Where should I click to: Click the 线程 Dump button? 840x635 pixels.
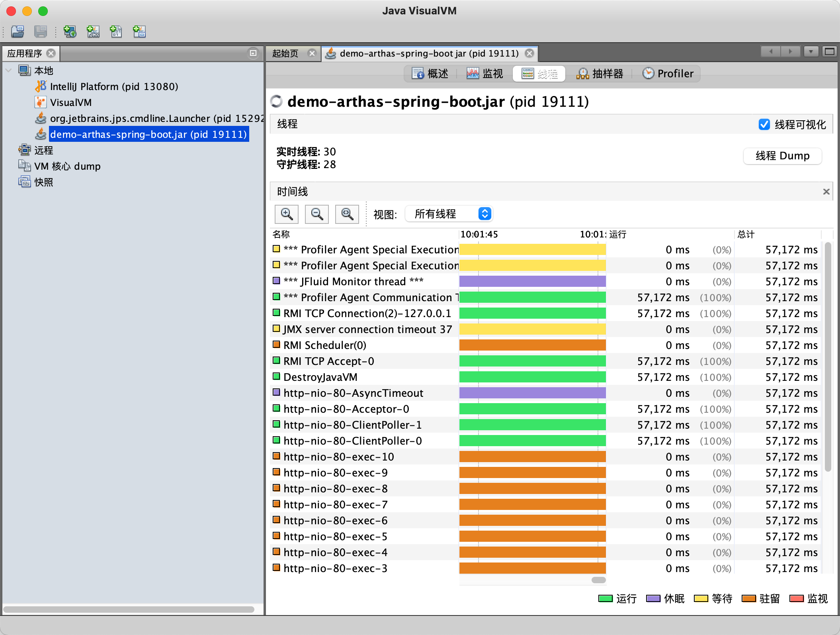(782, 156)
